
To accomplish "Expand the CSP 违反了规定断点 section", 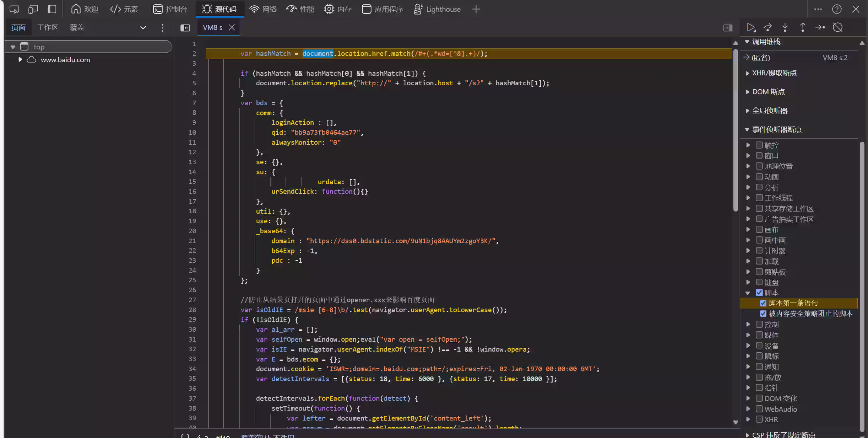I will 747,435.
